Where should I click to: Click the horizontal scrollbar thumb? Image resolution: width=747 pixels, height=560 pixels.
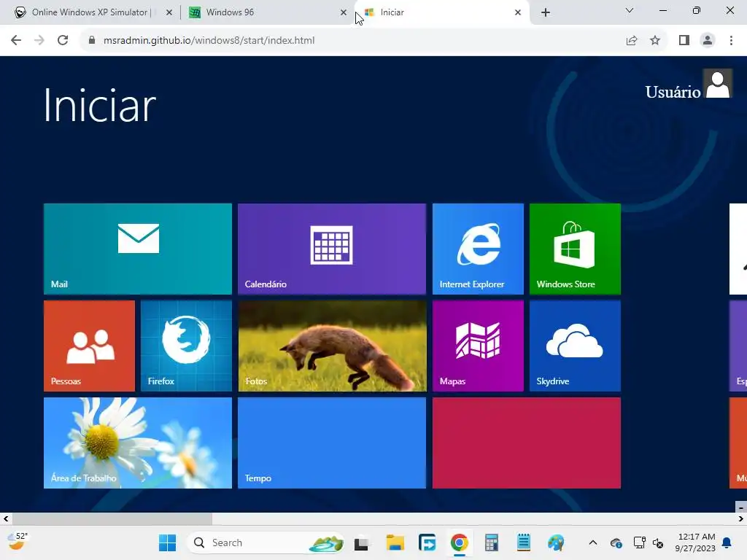[x=112, y=518]
